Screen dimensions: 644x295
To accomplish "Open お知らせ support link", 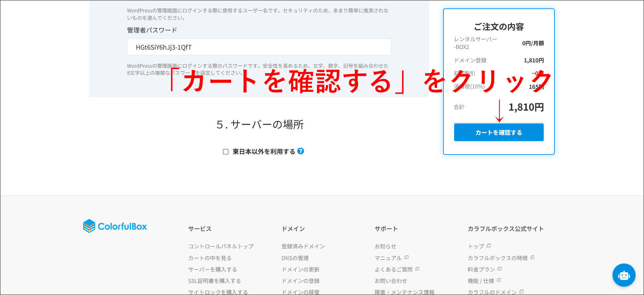I will pos(385,246).
